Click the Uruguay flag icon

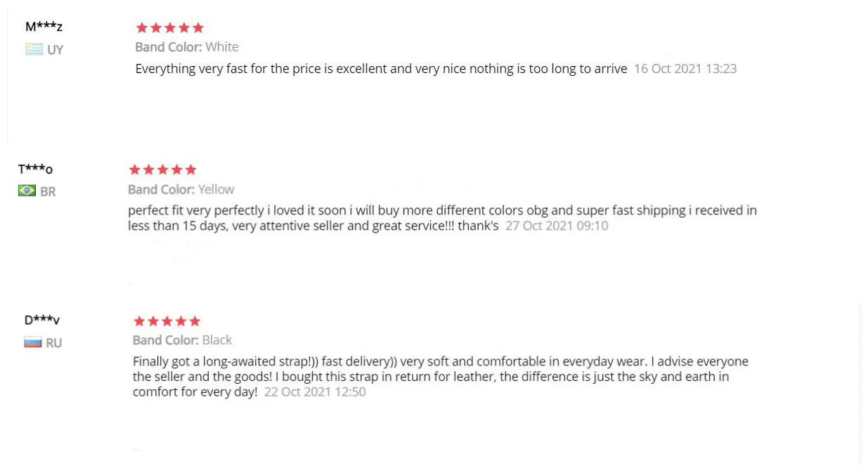(34, 49)
